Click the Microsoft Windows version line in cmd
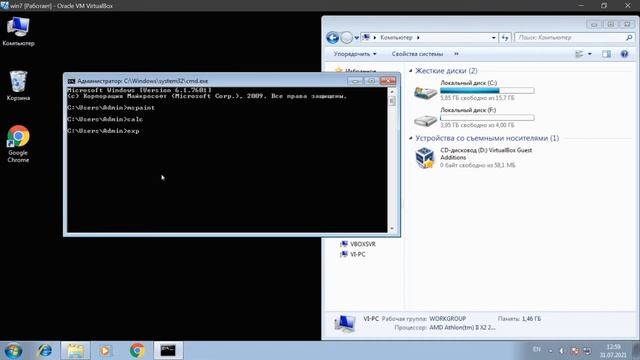Screen dimensions: 640x360 pyautogui.click(x=139, y=90)
